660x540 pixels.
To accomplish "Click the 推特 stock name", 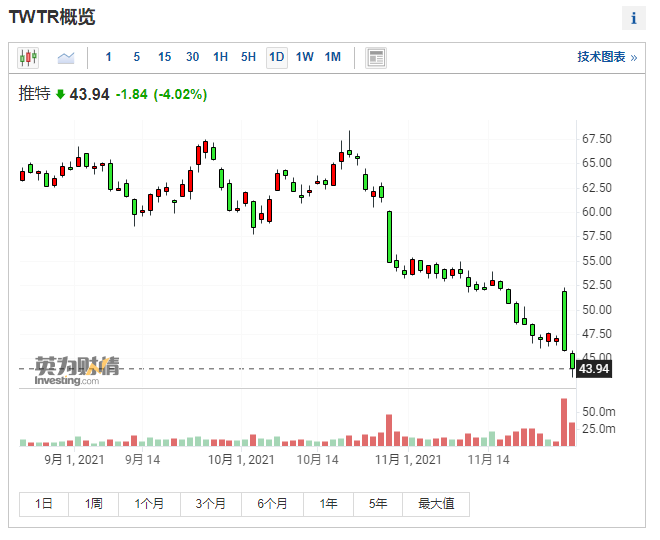I will (35, 93).
